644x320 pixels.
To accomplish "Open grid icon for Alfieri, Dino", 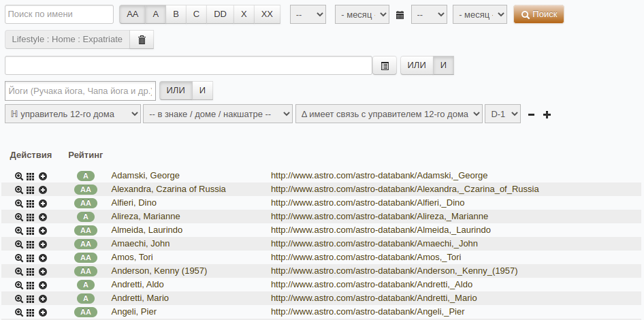I will pos(30,204).
